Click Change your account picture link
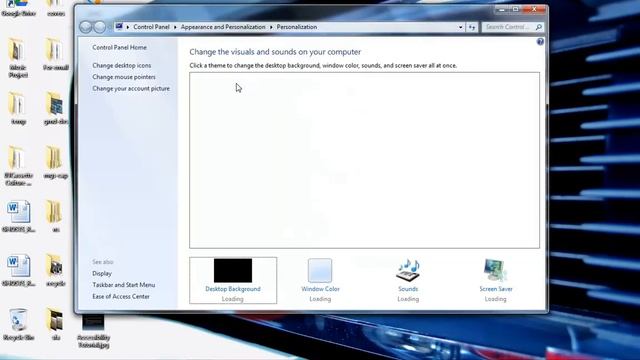 coord(131,88)
